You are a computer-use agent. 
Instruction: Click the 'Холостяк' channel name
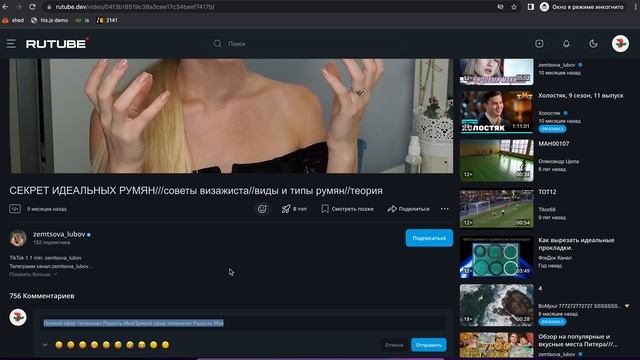[549, 113]
